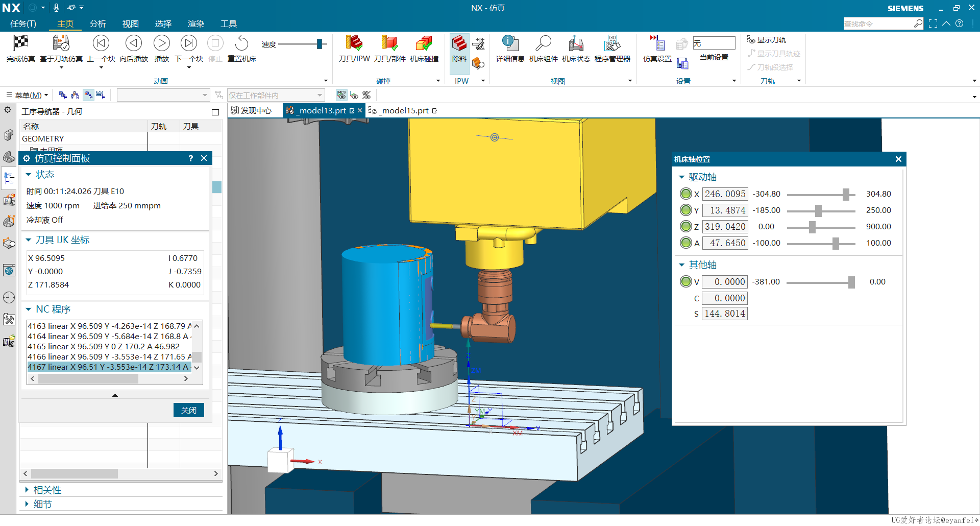Open 基于刀轨仿真 tool
This screenshot has height=526, width=980.
[x=61, y=49]
